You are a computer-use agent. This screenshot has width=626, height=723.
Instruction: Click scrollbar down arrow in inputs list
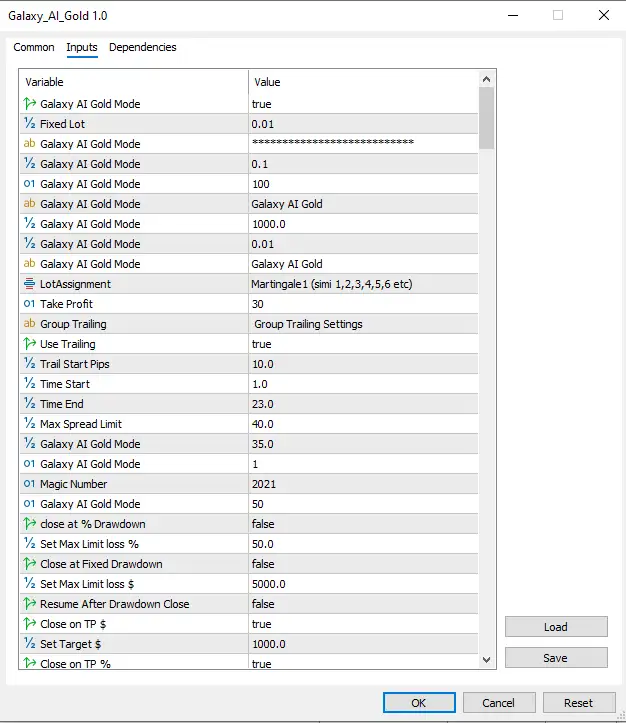(487, 660)
